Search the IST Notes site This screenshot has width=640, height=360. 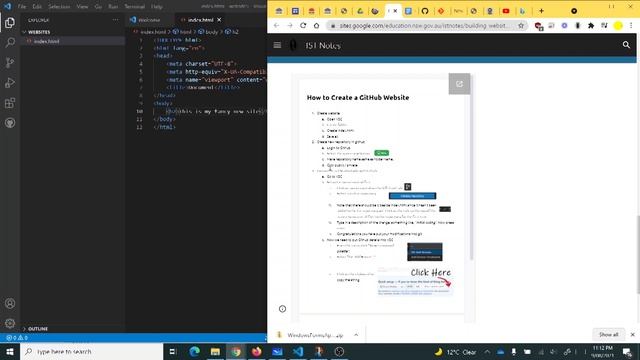626,45
